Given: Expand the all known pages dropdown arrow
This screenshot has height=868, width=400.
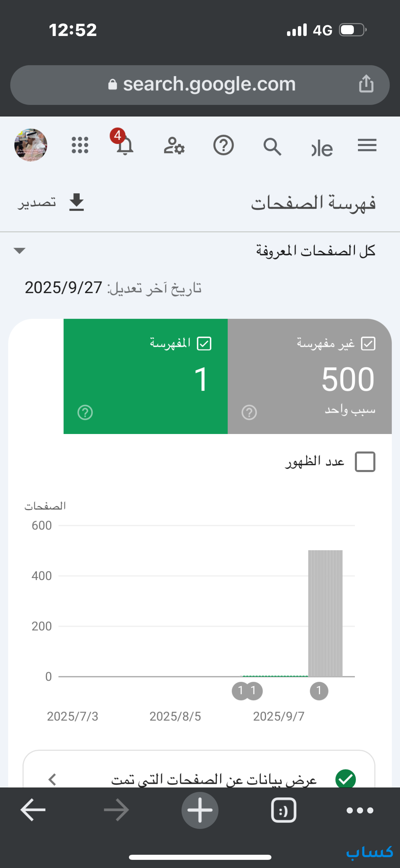Looking at the screenshot, I should (20, 251).
